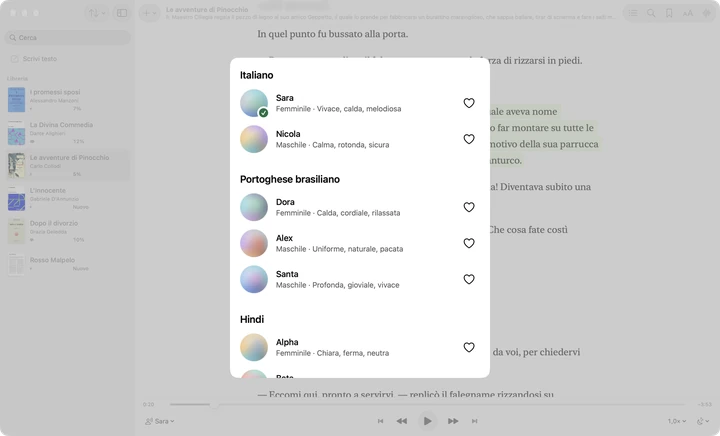Toggle the sidebar panel icon

point(122,13)
